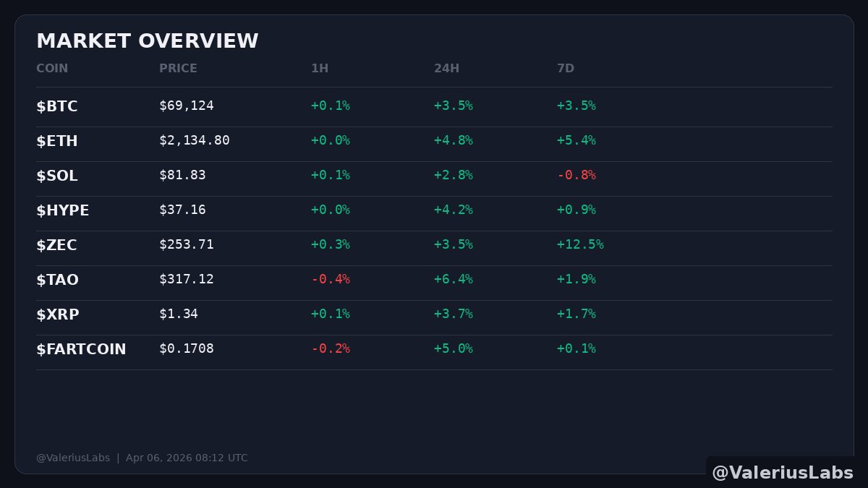The width and height of the screenshot is (868, 488).
Task: Select the $FARTCOIN ticker
Action: [81, 349]
